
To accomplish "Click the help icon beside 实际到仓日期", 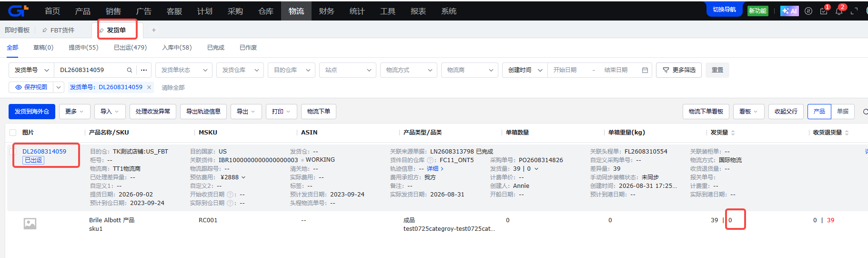I will [230, 203].
